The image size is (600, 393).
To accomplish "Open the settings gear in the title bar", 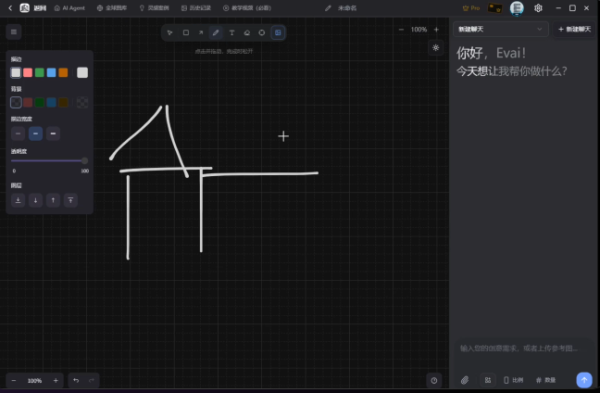I will (538, 8).
